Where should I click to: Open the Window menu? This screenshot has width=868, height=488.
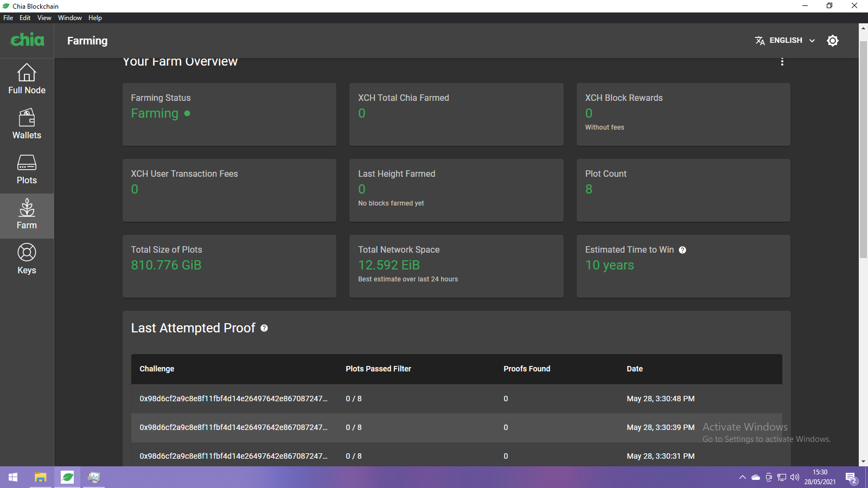coord(70,18)
